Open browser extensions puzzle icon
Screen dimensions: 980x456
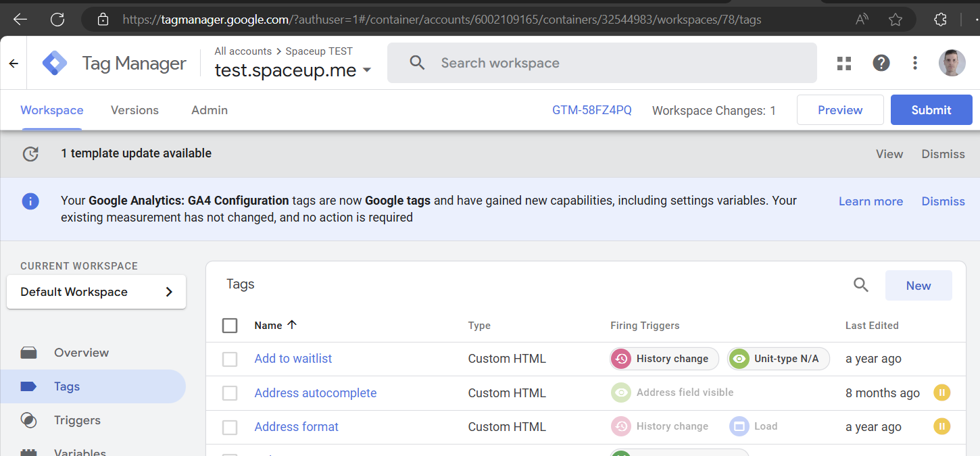click(x=940, y=20)
